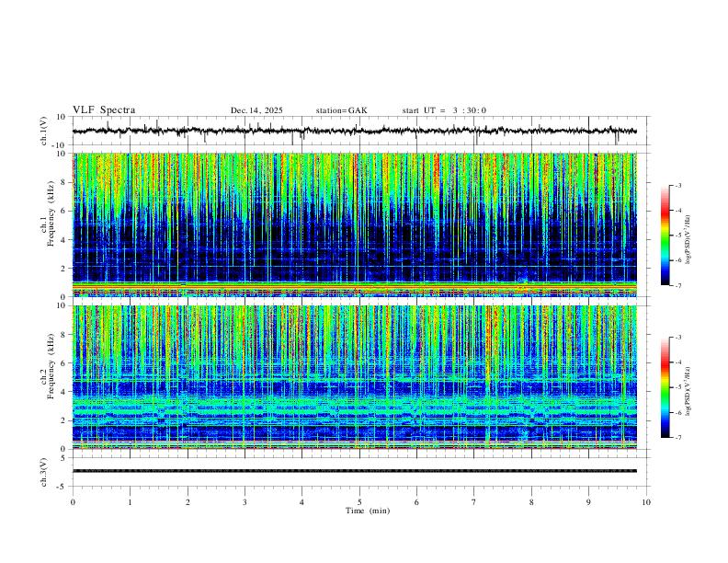The height and width of the screenshot is (563, 728).
Task: Click the ch.2 spectrogram panel
Action: coord(354,377)
